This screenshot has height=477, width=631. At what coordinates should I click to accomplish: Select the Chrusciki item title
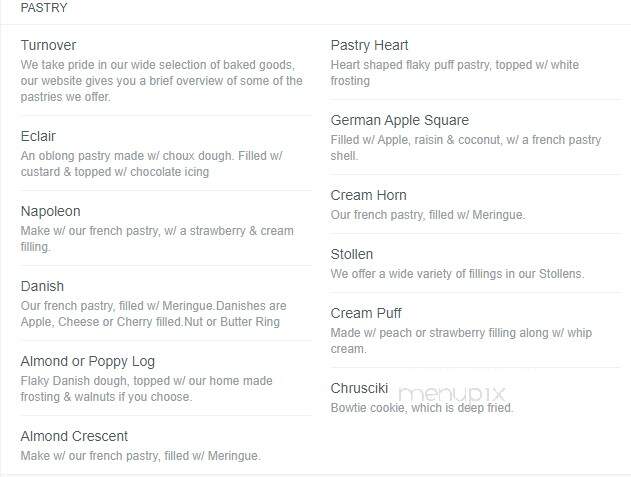359,388
